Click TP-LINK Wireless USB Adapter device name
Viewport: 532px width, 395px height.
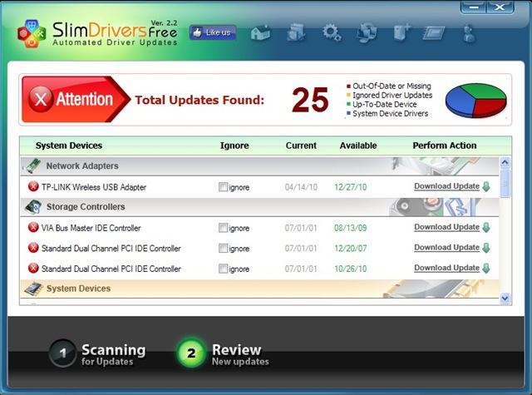click(94, 187)
